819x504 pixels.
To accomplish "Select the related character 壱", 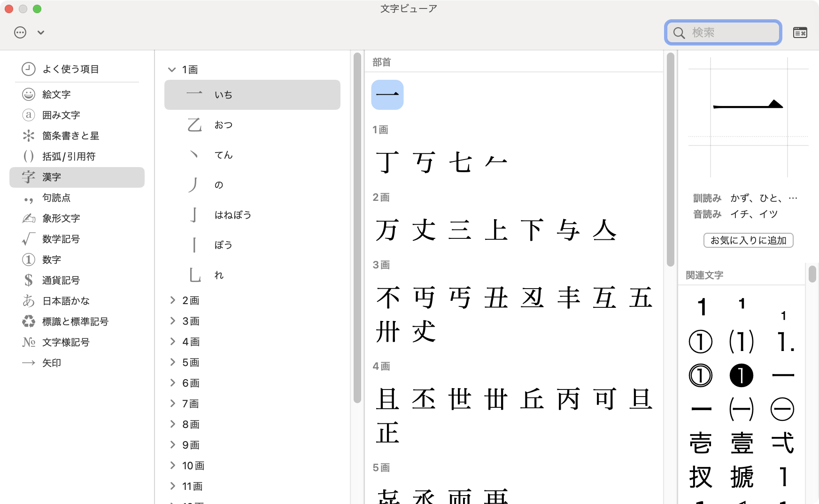I will coord(701,443).
